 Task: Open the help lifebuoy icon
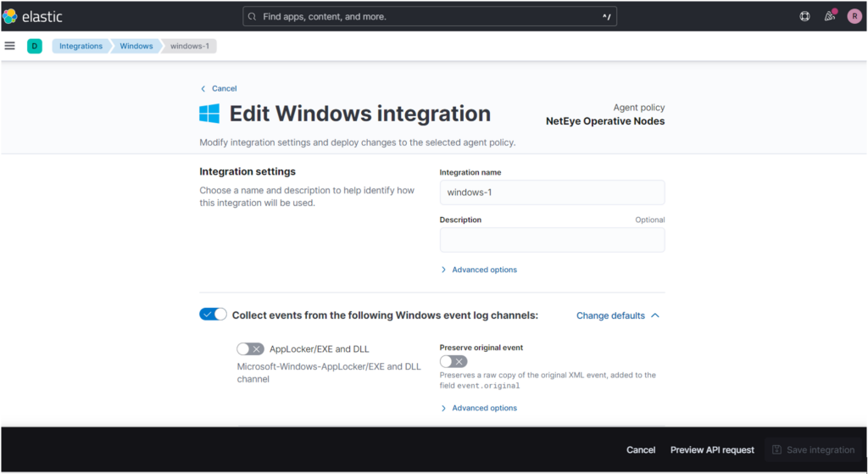click(x=805, y=17)
